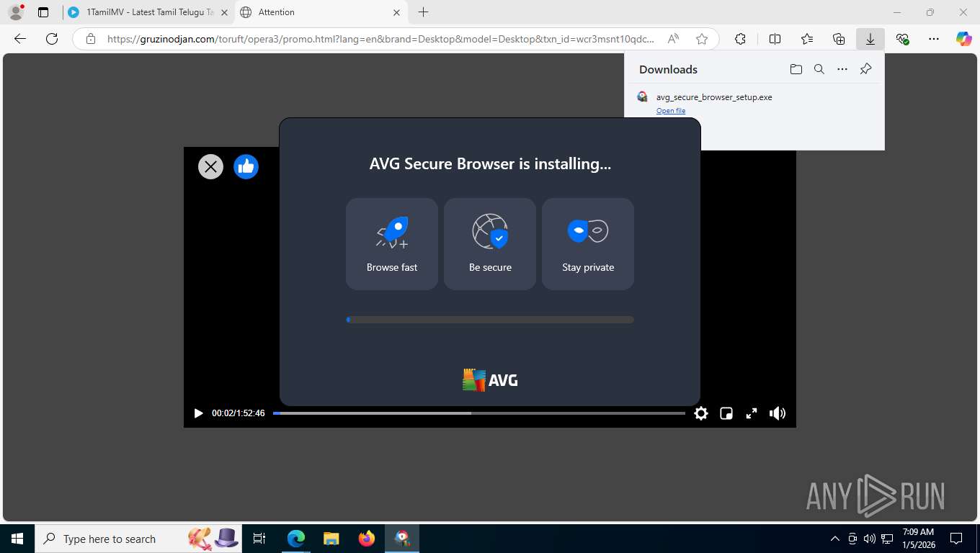Open Read aloud in address bar

tap(673, 39)
